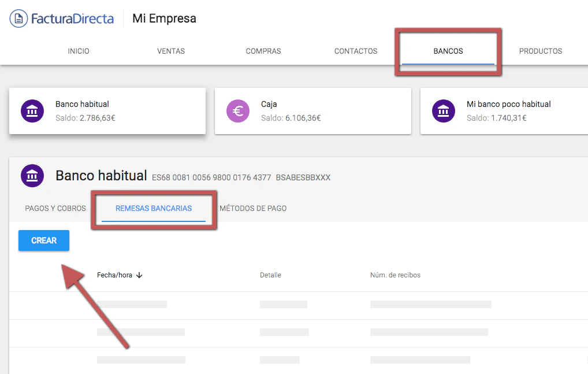Screen dimensions: 588x374
Task: Click the bank icon beside Banco habitual heading
Action: pos(32,175)
